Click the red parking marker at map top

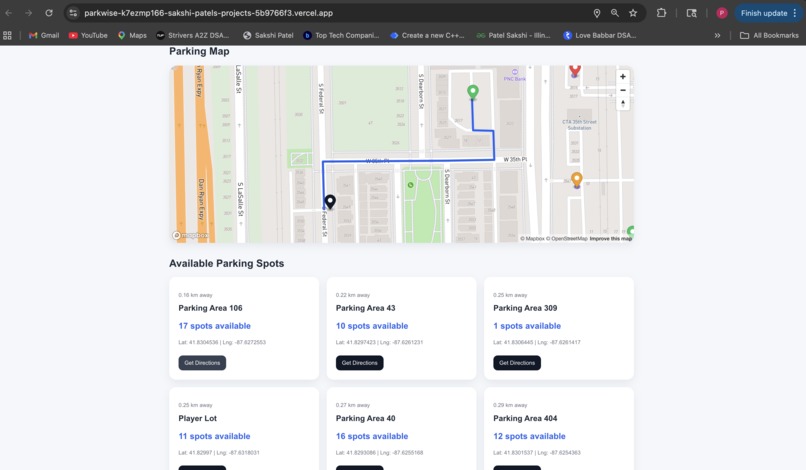[x=575, y=70]
